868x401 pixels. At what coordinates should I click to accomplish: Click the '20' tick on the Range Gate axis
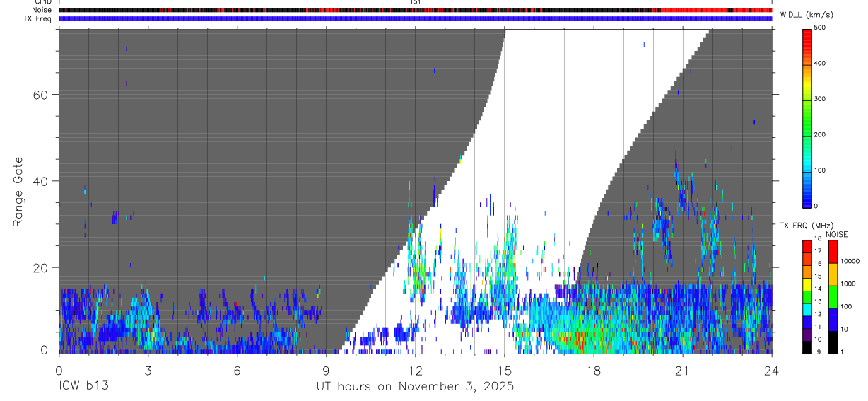pos(41,267)
